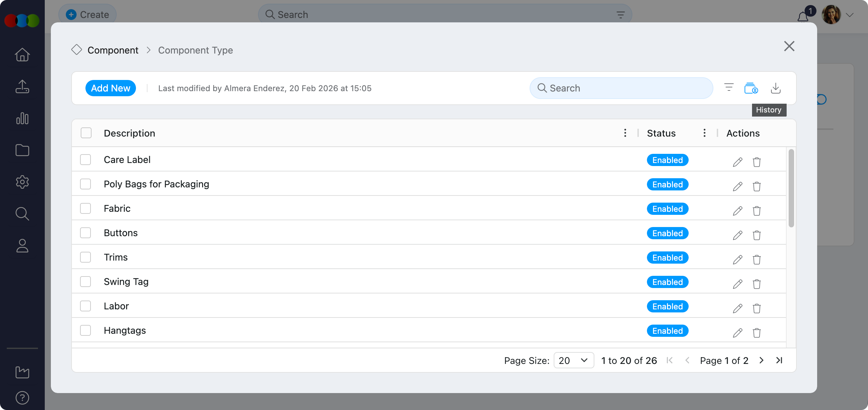Delete the Fabric row
The width and height of the screenshot is (868, 410).
(x=756, y=211)
